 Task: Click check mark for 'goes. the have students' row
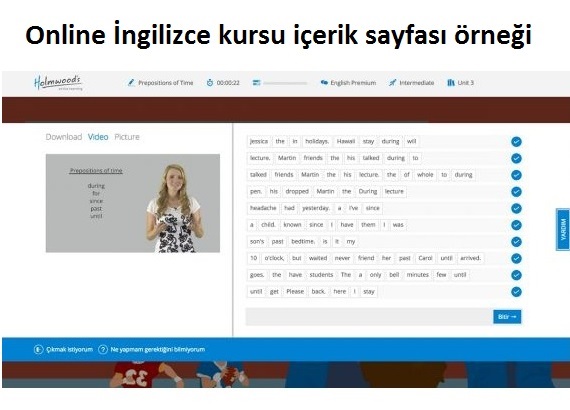(x=516, y=275)
